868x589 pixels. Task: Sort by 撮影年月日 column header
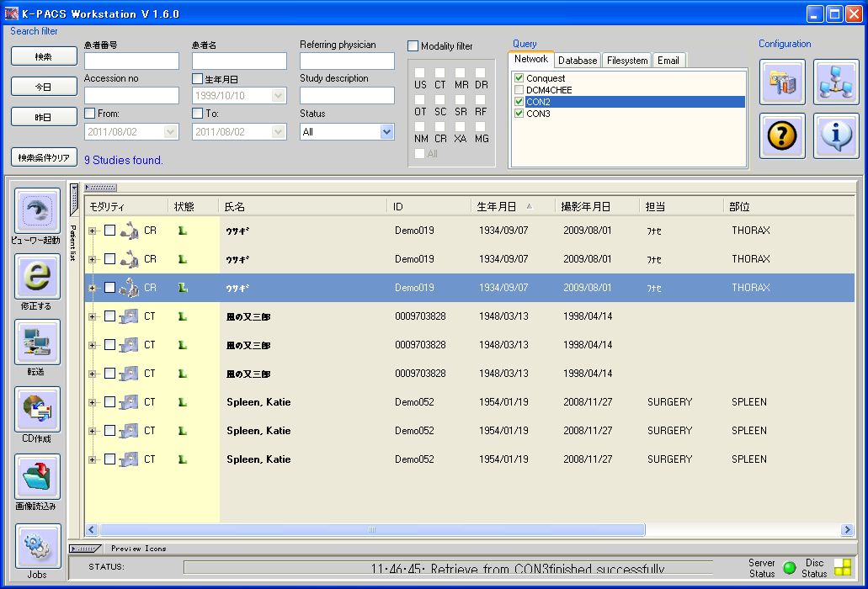pyautogui.click(x=597, y=206)
